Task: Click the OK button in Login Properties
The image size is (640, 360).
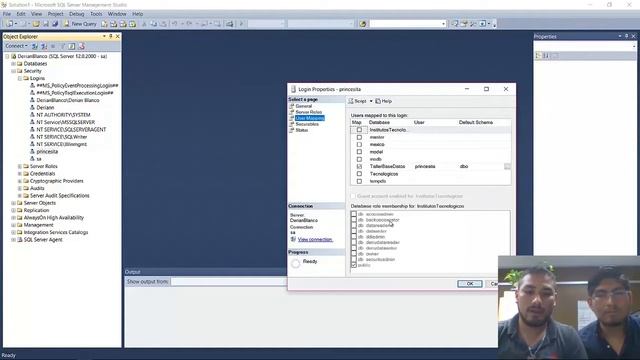Action: pos(470,284)
